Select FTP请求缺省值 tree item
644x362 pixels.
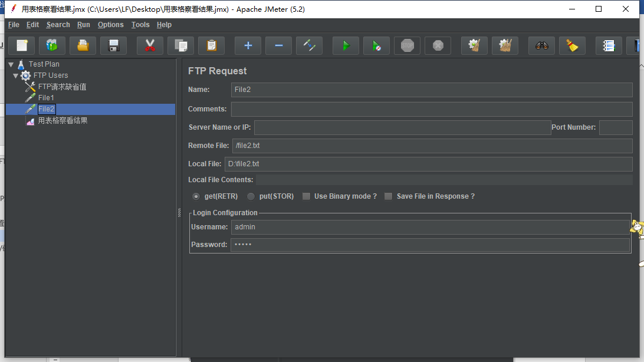point(63,87)
